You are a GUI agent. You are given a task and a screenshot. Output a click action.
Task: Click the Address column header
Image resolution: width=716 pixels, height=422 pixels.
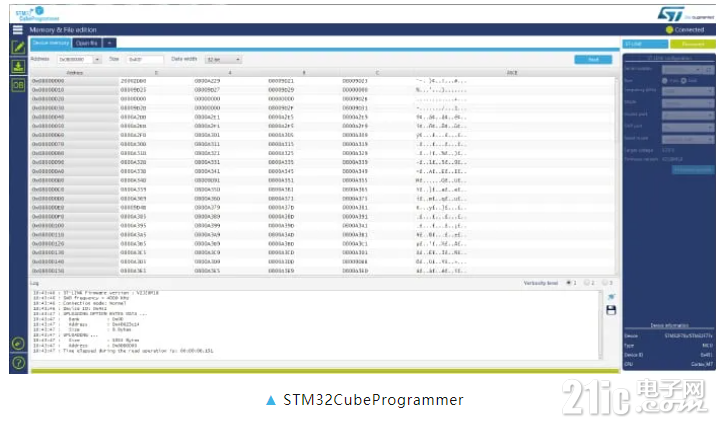[74, 73]
